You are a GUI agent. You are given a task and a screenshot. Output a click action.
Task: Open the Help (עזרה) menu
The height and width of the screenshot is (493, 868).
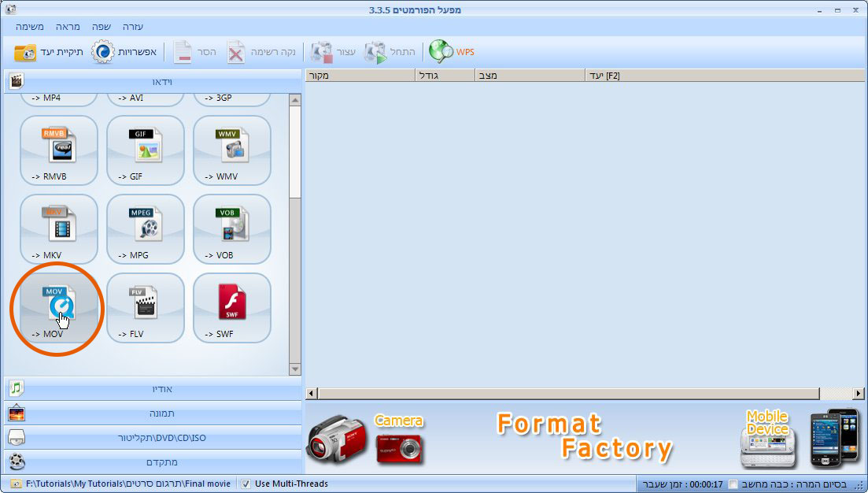133,27
